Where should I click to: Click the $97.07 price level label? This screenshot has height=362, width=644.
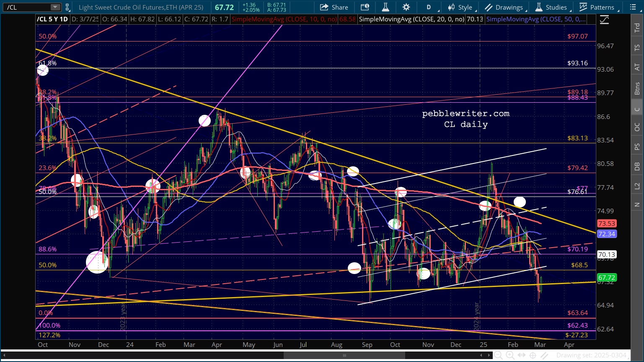[x=577, y=36]
